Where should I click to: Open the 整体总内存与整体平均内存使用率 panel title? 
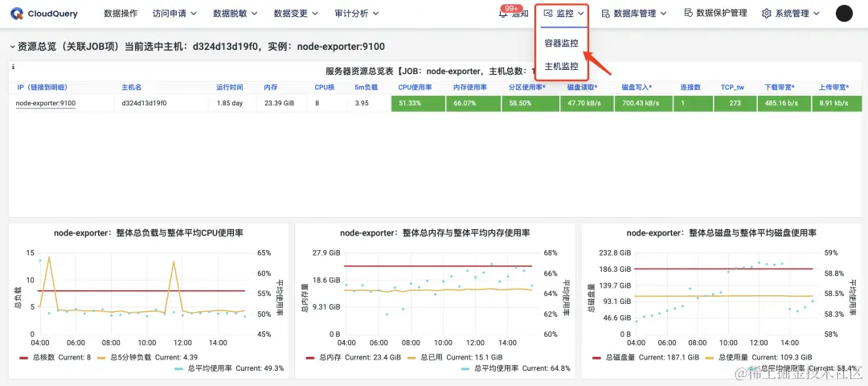click(435, 233)
